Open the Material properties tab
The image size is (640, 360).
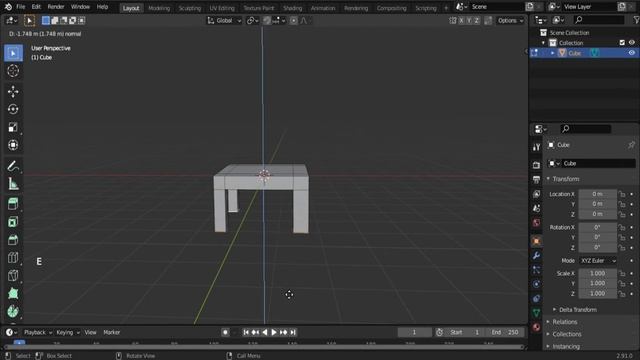536,327
